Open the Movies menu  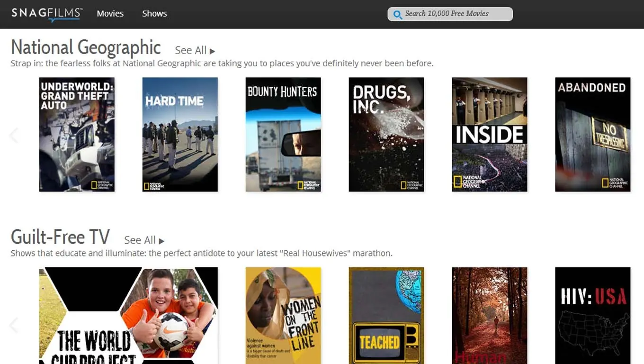tap(110, 14)
